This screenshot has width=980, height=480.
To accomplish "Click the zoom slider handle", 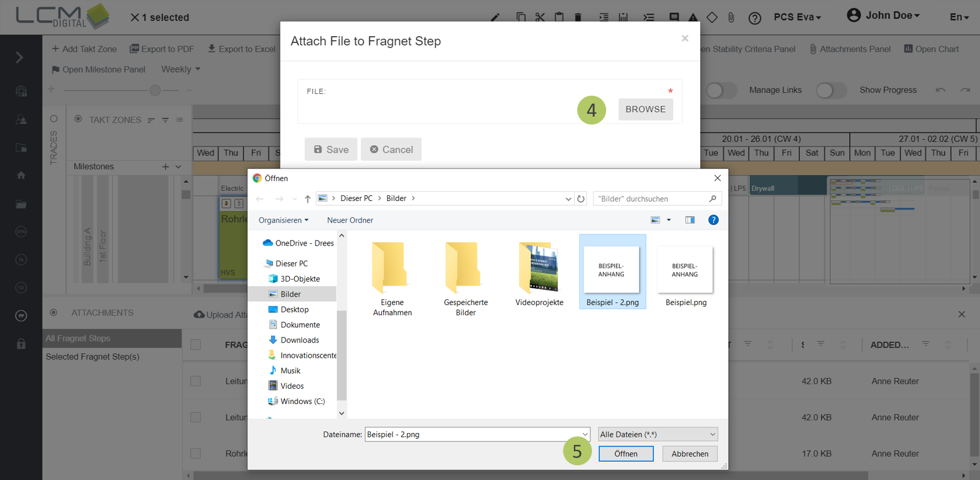I will (155, 90).
